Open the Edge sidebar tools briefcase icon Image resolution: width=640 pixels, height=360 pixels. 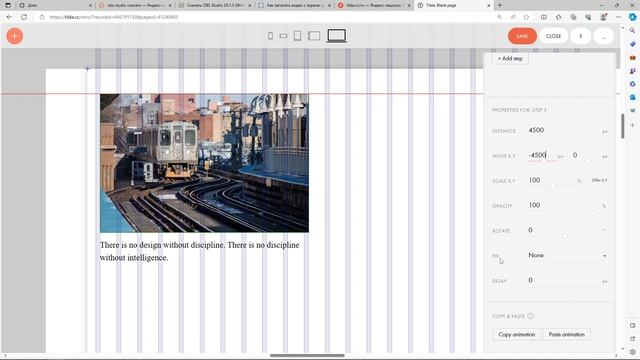pos(632,58)
